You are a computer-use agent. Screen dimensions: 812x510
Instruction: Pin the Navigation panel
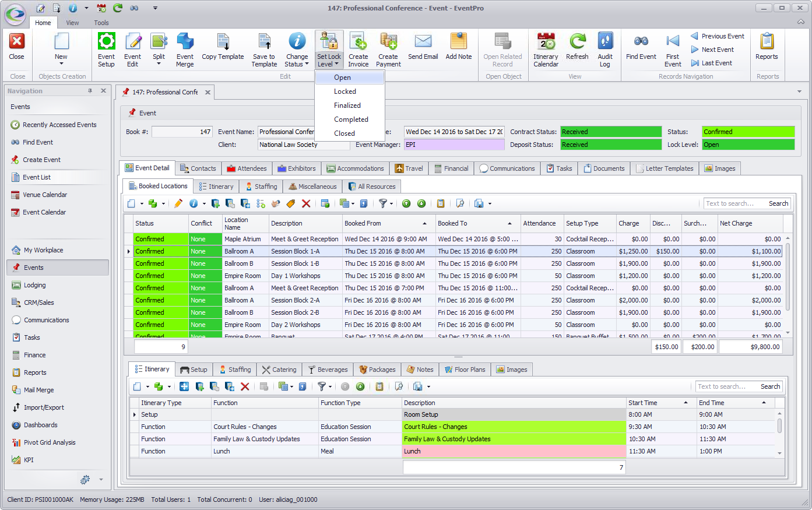[90, 91]
